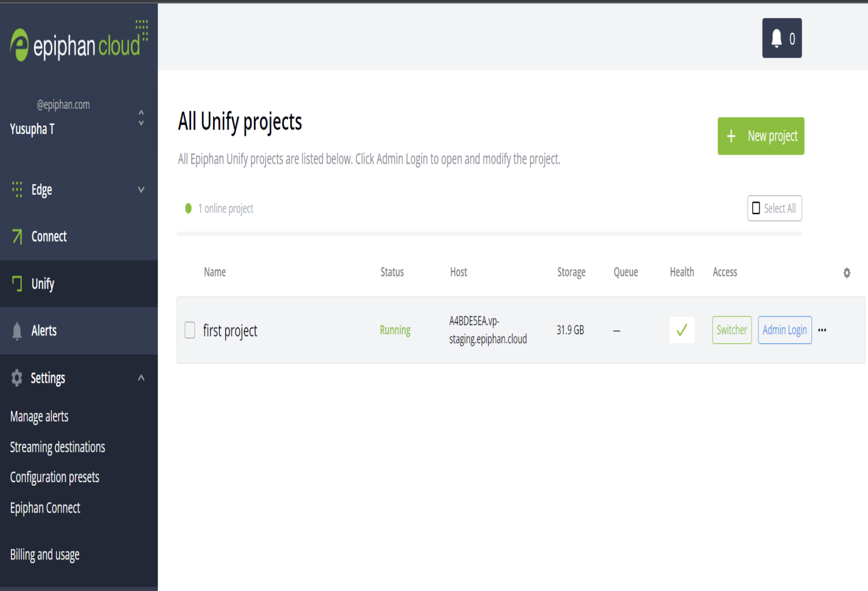868x591 pixels.
Task: Click the host A4BDE5EA.vp-staging.epiphan.cloud
Action: click(x=488, y=330)
